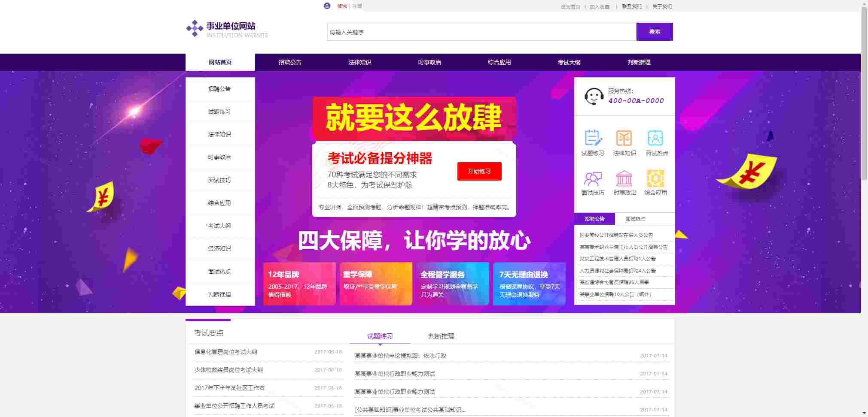Click the site logo 事业单位网站
The image size is (868, 417).
[x=227, y=29]
